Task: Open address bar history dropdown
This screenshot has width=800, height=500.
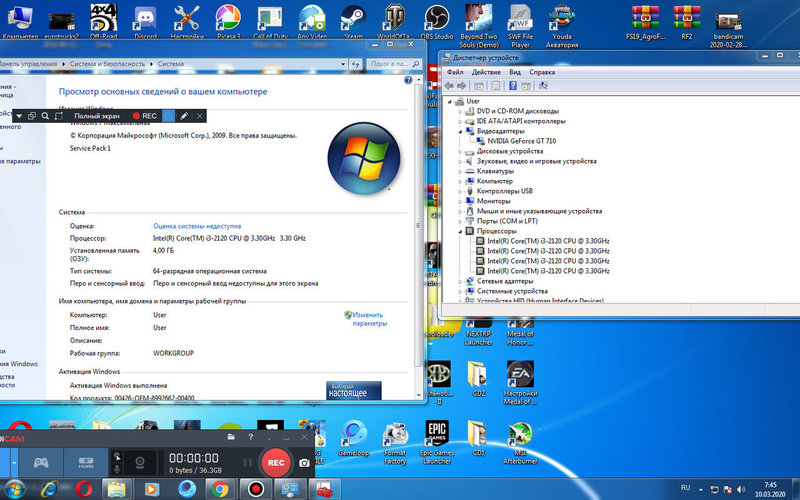Action: [x=343, y=64]
